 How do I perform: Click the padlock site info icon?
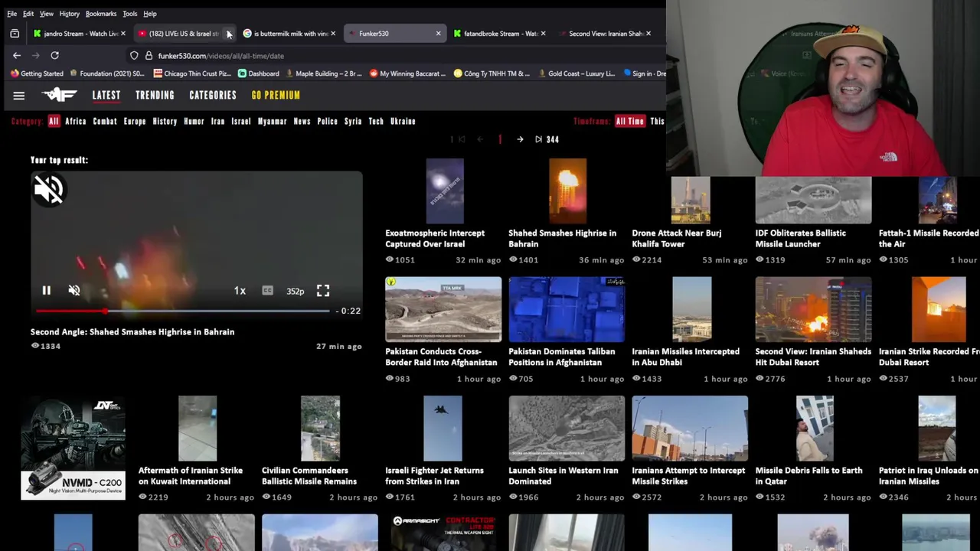tap(149, 56)
